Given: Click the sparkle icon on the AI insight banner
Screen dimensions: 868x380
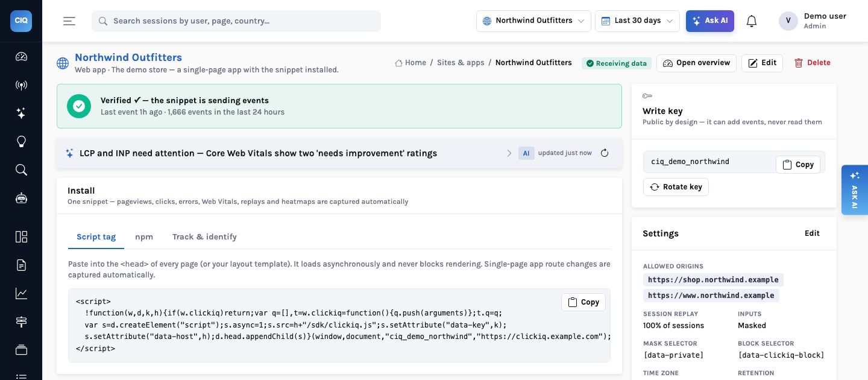Looking at the screenshot, I should (x=69, y=153).
